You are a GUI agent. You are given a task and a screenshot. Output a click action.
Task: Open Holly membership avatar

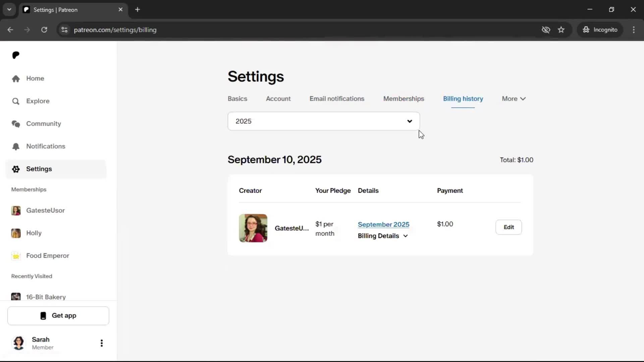coord(16,233)
